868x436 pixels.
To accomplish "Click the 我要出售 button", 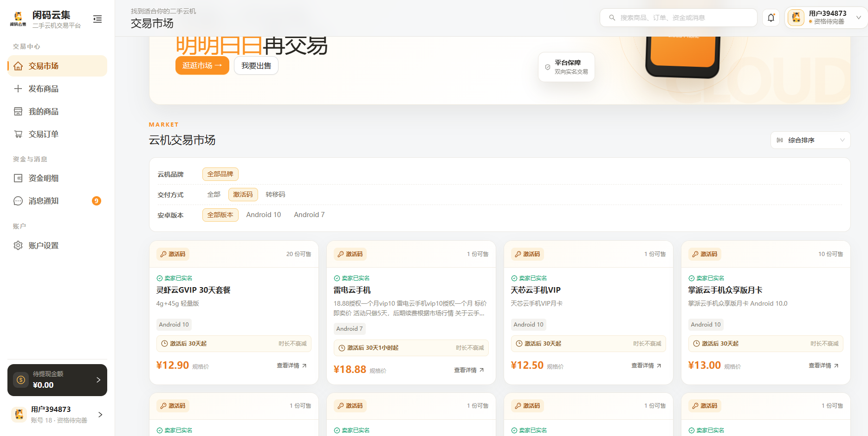I will (256, 65).
